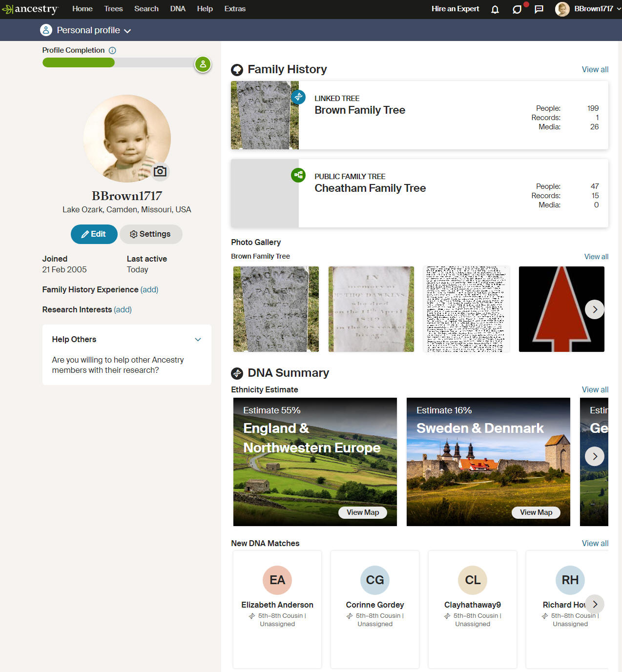Add Family History Experience
622x672 pixels.
pyautogui.click(x=149, y=289)
